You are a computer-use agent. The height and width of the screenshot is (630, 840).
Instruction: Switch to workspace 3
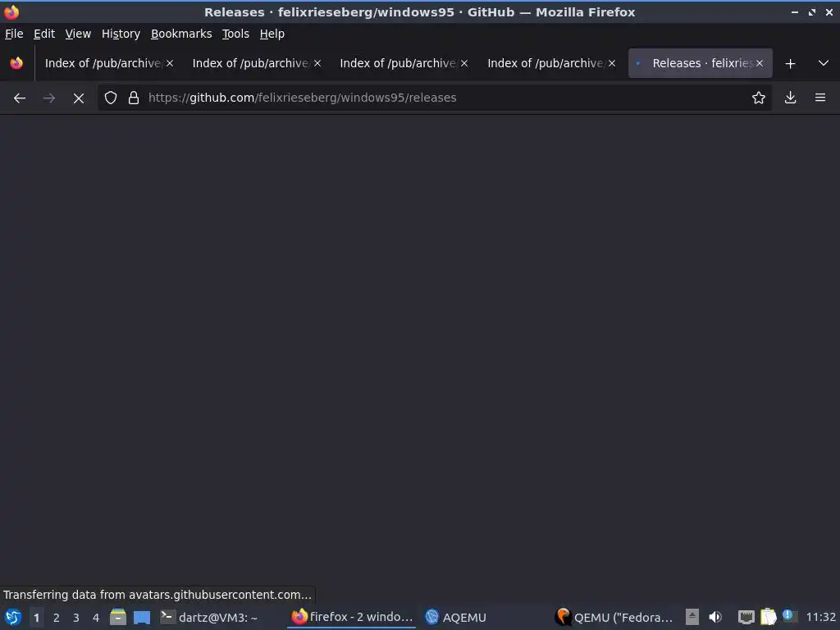pos(76,618)
